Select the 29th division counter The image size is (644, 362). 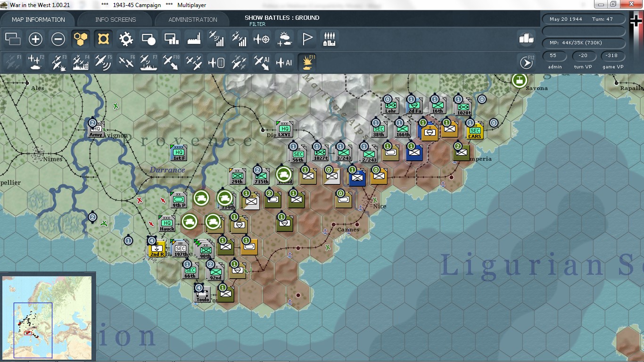(237, 176)
